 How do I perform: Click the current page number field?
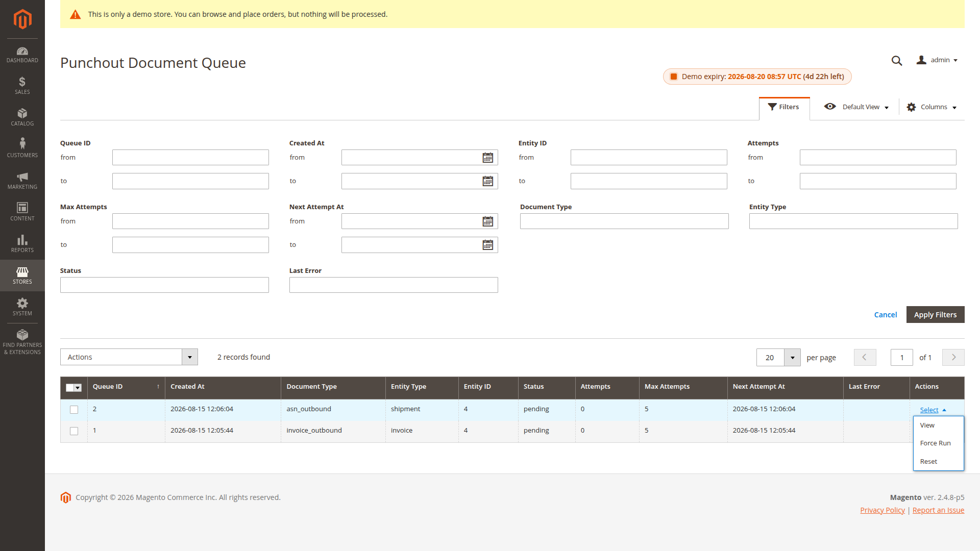[902, 357]
